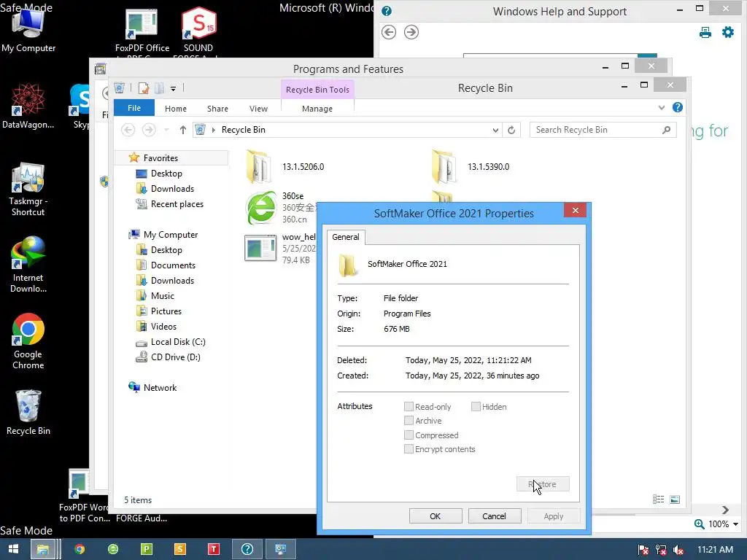Open the General tab in Properties dialog

coord(345,237)
